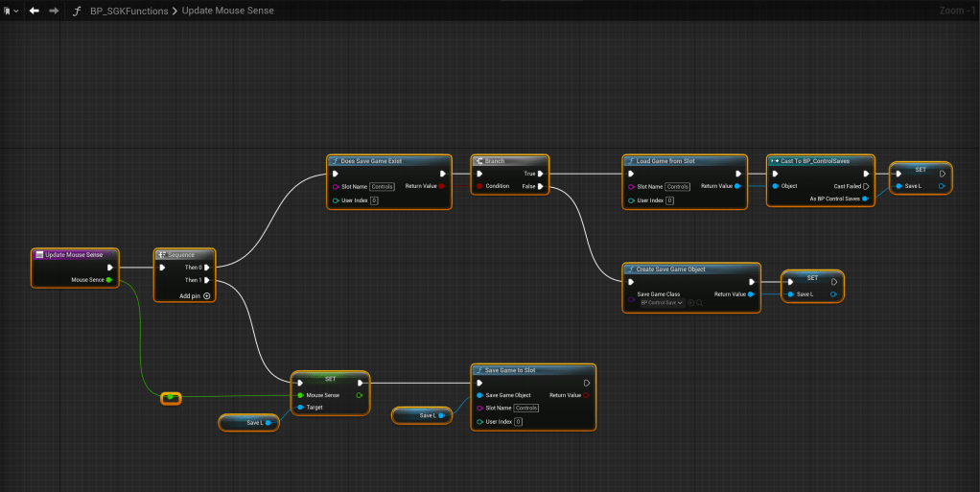Click the Branch node's False output pin
The width and height of the screenshot is (980, 492).
(x=541, y=186)
